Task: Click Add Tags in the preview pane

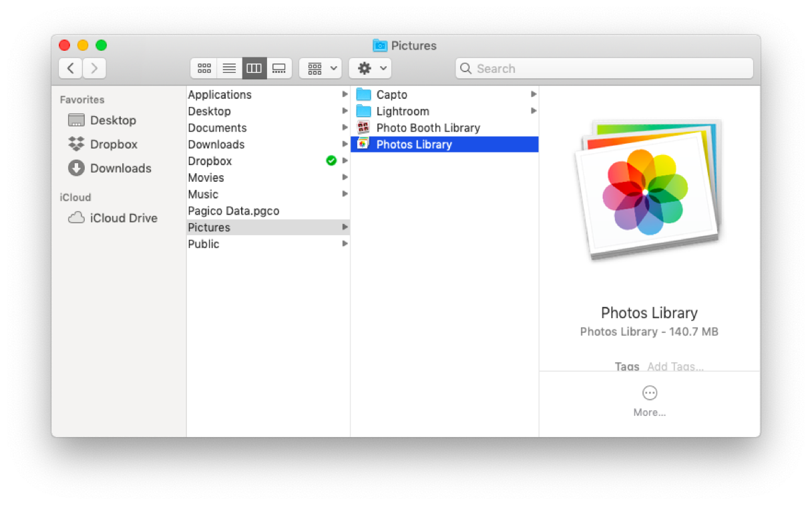Action: pos(676,366)
